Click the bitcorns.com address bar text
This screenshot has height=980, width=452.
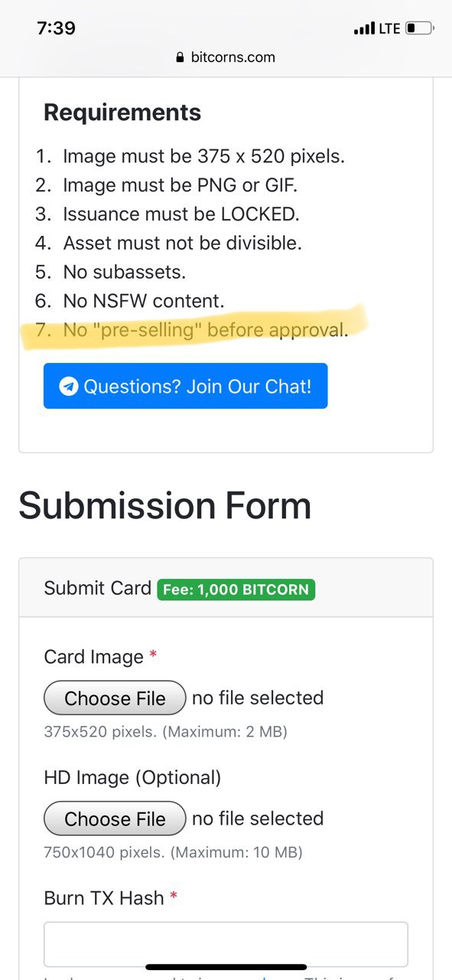click(x=233, y=57)
